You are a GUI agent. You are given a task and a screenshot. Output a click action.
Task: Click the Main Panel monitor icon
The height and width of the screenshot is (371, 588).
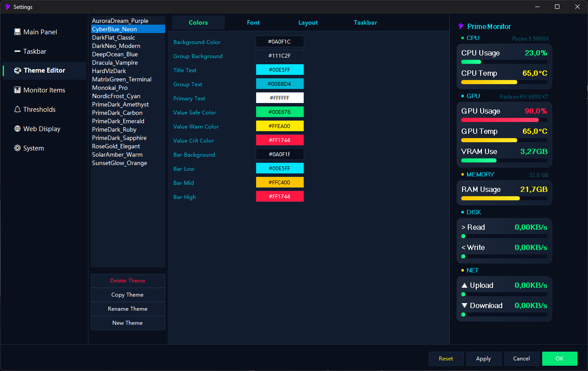18,32
